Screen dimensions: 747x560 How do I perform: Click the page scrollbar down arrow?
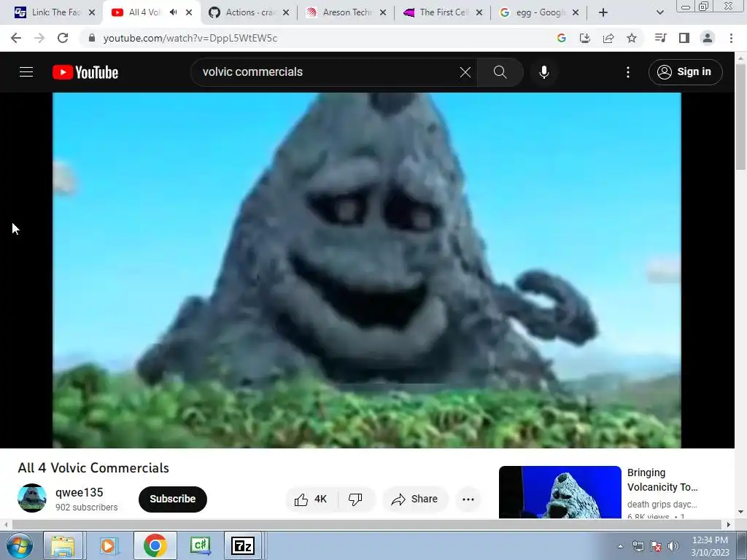tap(740, 512)
